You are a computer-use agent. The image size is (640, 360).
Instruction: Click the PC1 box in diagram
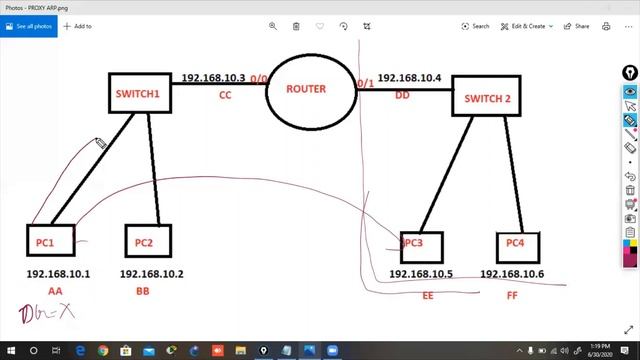tap(51, 240)
